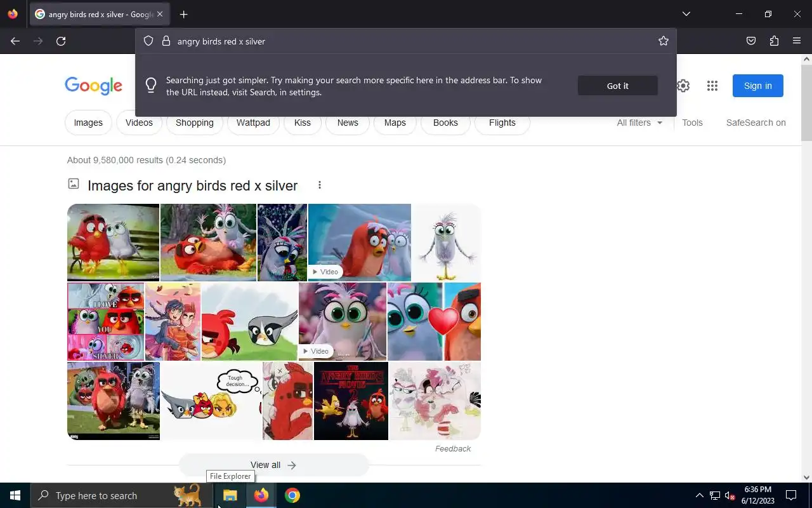
Task: Select the Shopping search filter
Action: click(195, 123)
